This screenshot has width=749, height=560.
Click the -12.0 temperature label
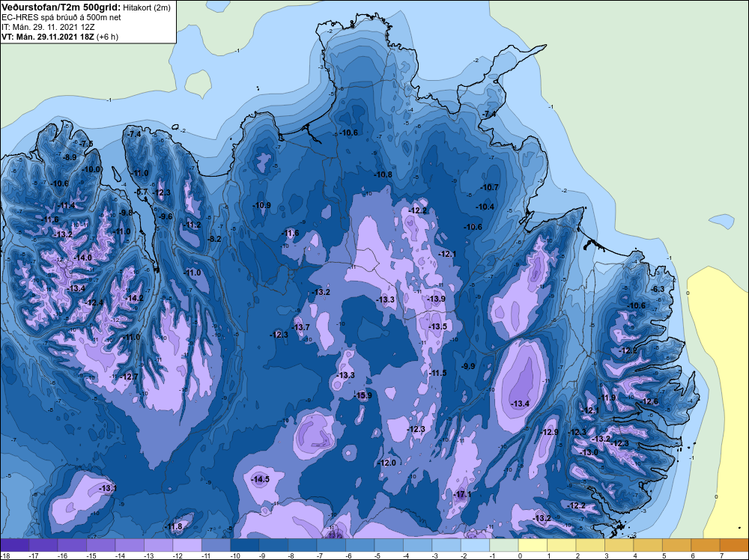click(387, 463)
